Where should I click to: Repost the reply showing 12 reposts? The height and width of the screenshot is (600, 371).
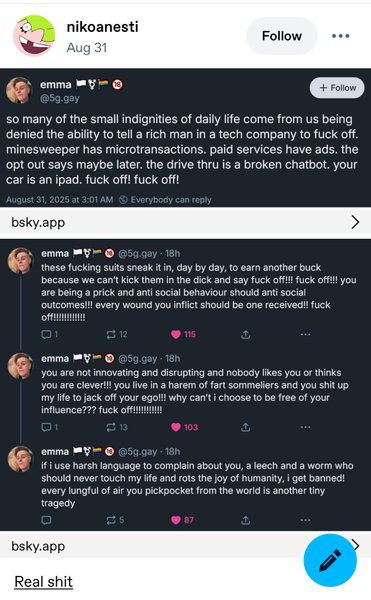(117, 334)
